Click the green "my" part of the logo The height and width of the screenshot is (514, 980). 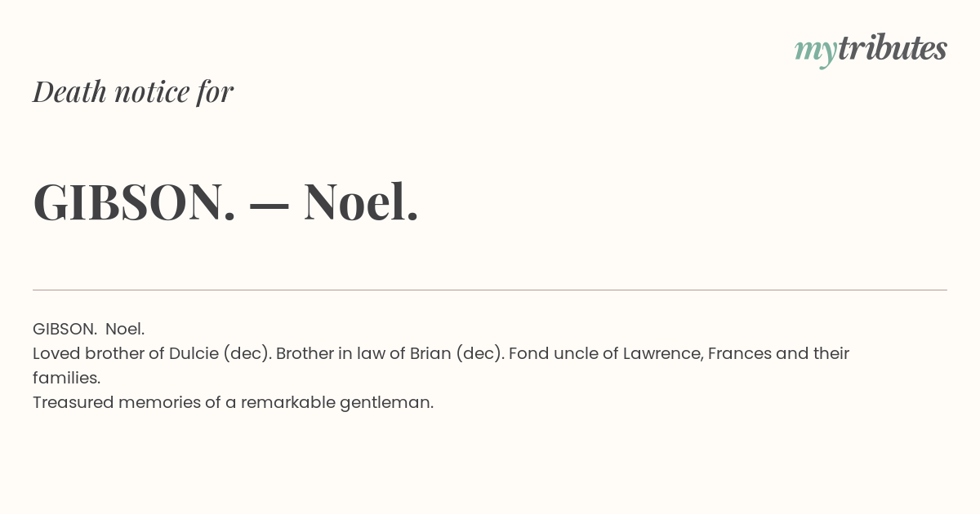click(x=815, y=51)
